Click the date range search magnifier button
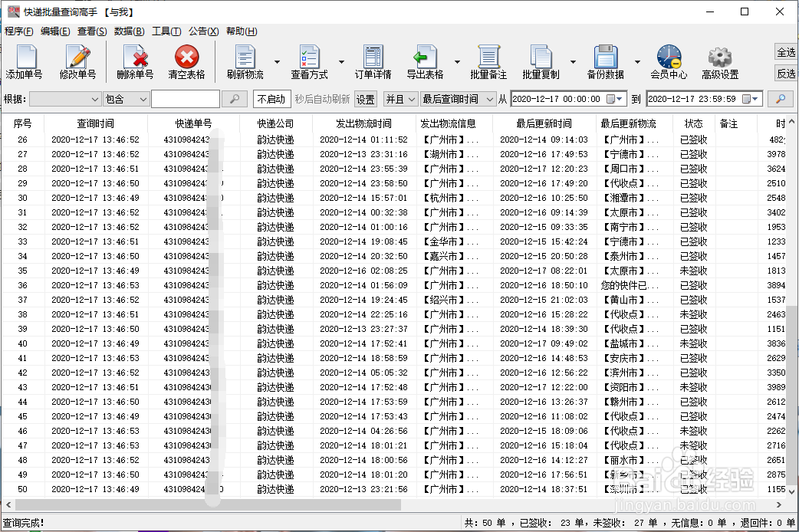Viewport: 799px width, 532px height. click(780, 99)
